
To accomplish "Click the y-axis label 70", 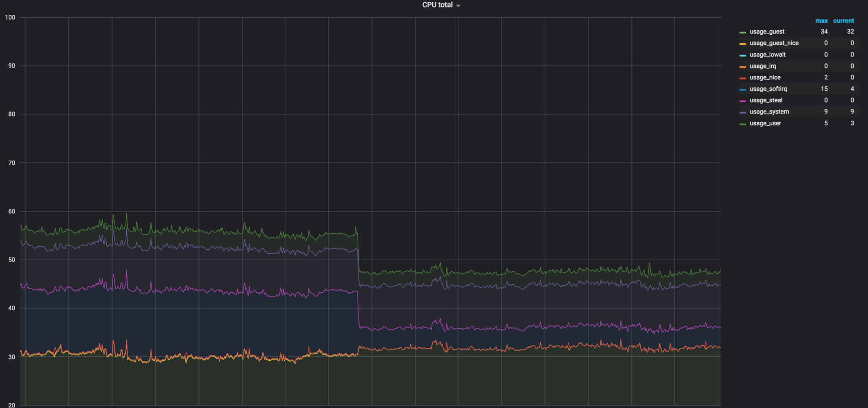I will tap(12, 163).
